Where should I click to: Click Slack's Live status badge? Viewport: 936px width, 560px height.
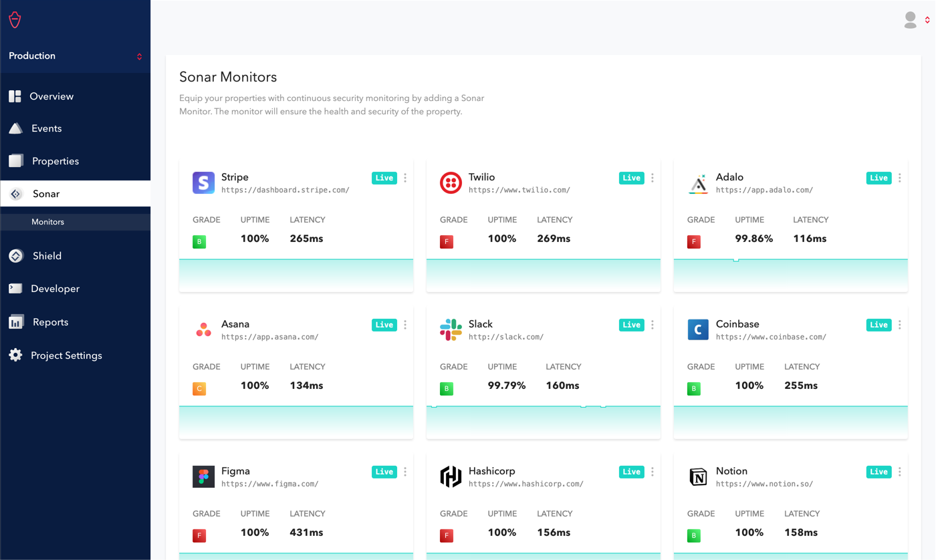[632, 325]
